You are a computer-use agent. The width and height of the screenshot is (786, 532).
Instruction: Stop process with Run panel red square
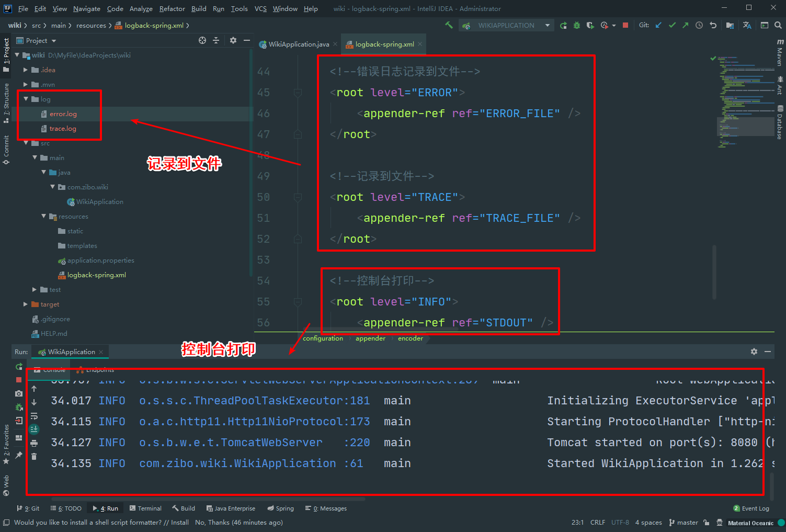(19, 380)
